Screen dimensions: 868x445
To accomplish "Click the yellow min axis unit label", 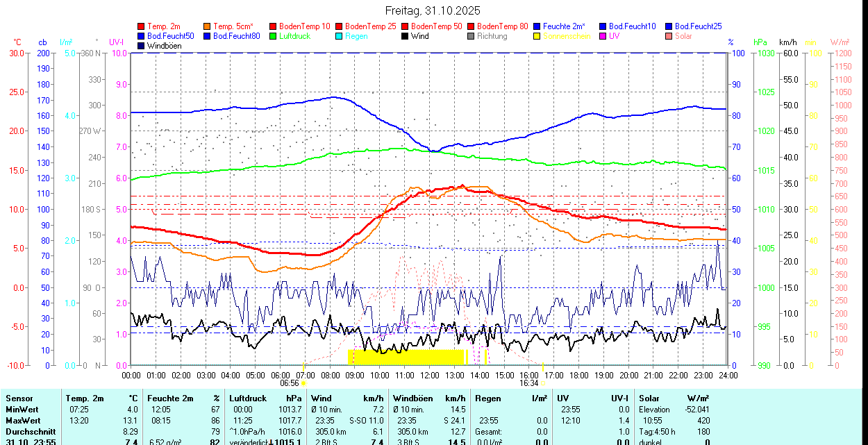I will tap(810, 42).
